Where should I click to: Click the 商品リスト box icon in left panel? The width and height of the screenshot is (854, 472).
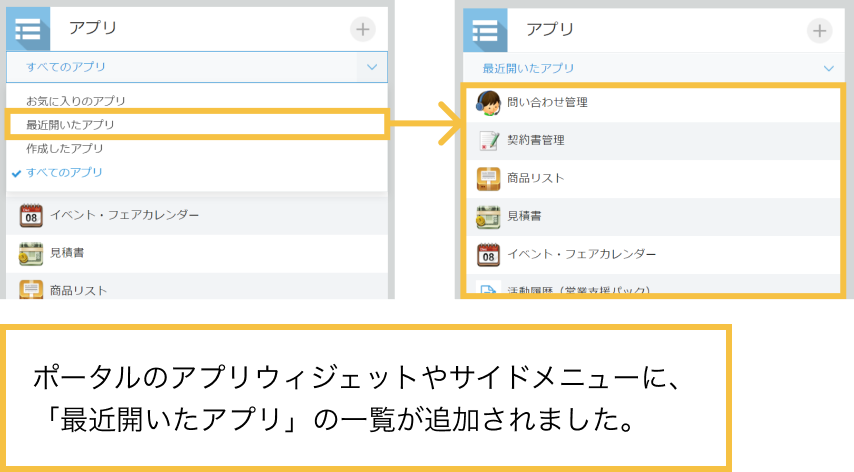pos(31,289)
